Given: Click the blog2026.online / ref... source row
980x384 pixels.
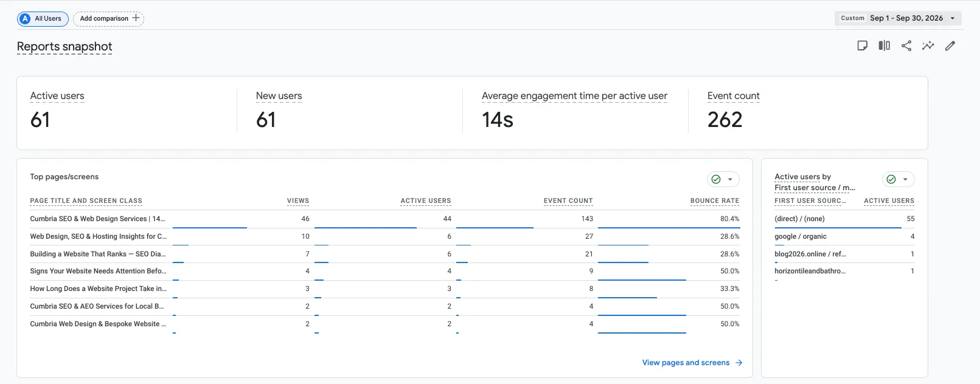Looking at the screenshot, I should [844, 254].
